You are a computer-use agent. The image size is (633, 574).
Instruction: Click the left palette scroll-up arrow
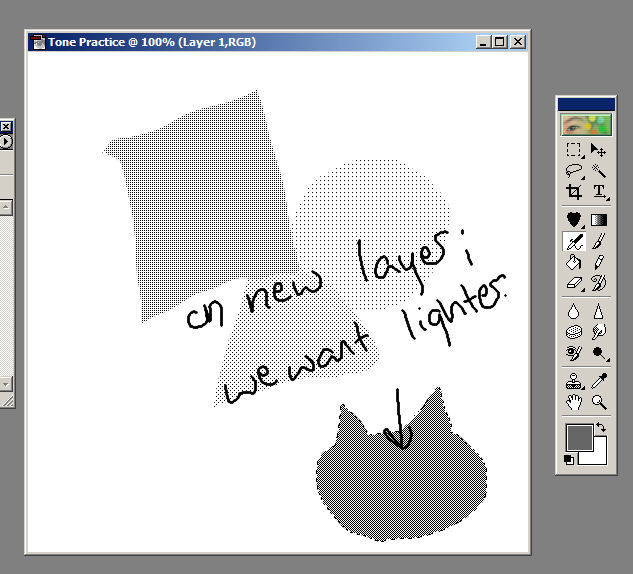pos(6,207)
